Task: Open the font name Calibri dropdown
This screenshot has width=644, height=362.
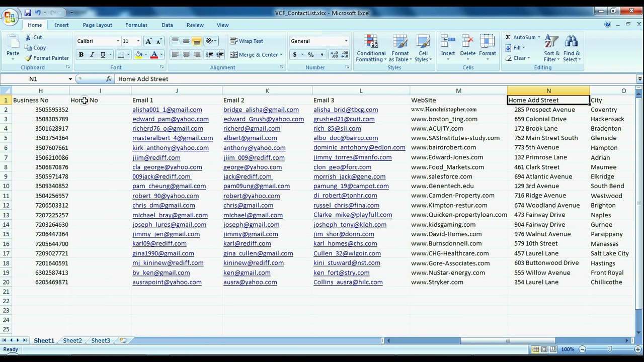Action: pos(118,41)
